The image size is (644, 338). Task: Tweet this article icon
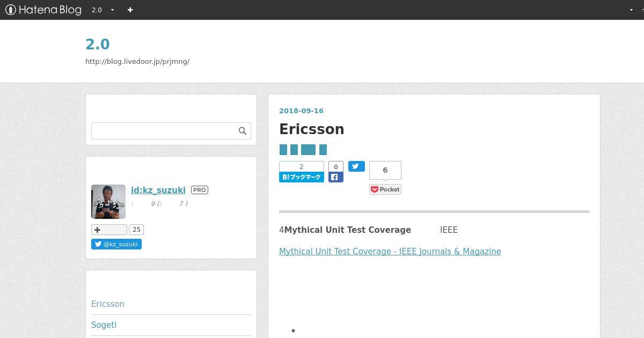356,166
